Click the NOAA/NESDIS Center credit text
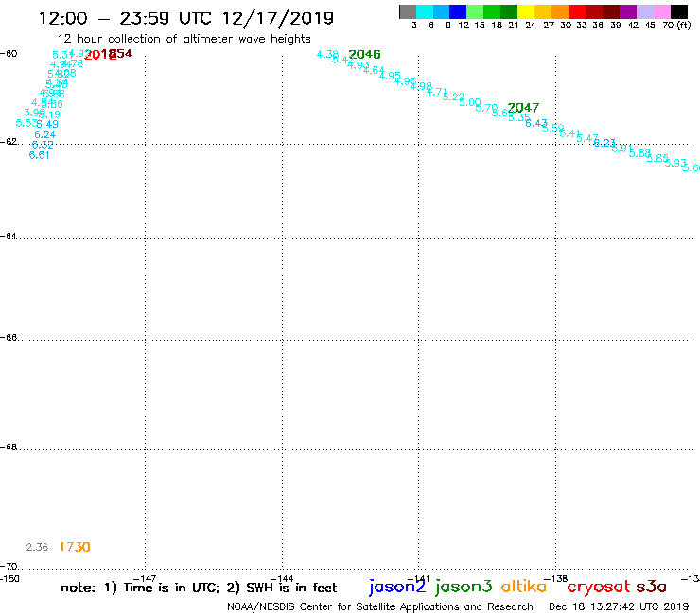This screenshot has height=615, width=700. [380, 607]
